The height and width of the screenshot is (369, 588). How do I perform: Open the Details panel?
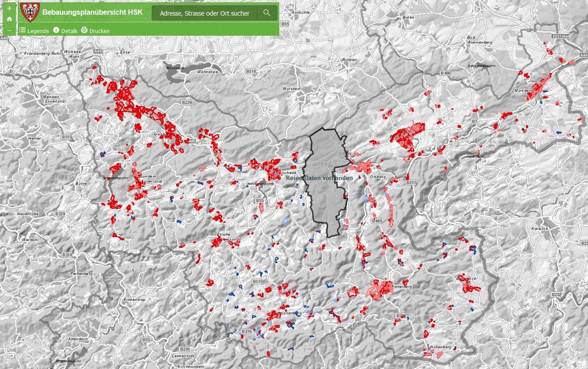pos(69,31)
